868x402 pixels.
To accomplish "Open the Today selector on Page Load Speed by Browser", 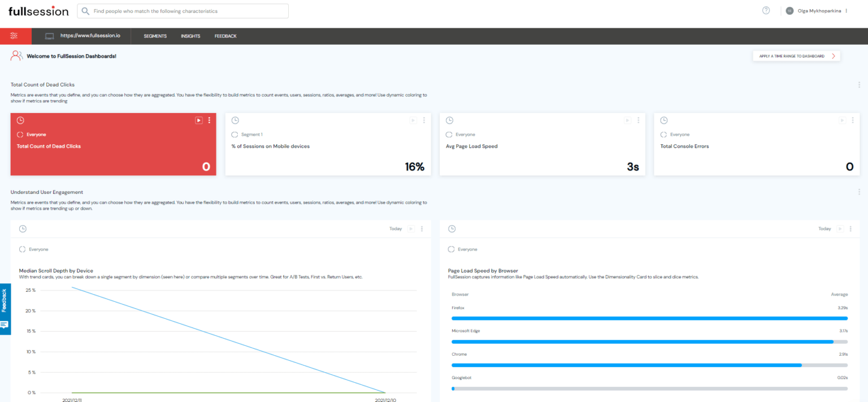I will (x=824, y=228).
